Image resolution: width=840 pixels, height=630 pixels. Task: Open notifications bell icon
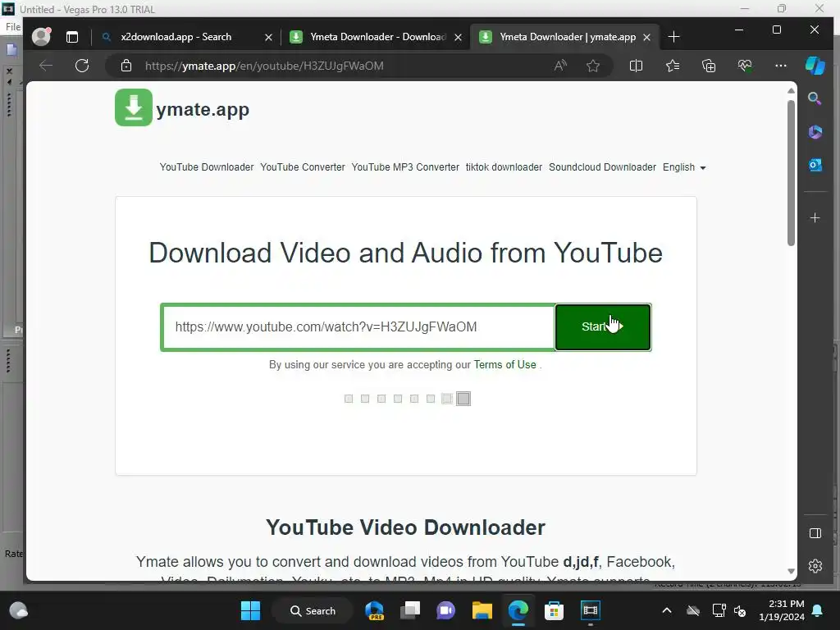click(817, 610)
